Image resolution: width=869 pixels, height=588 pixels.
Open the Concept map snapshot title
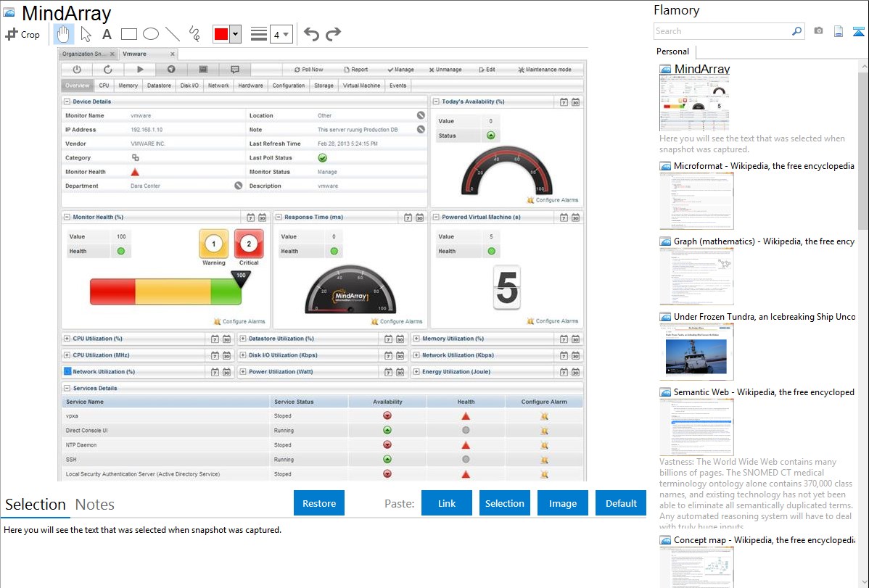pyautogui.click(x=765, y=539)
